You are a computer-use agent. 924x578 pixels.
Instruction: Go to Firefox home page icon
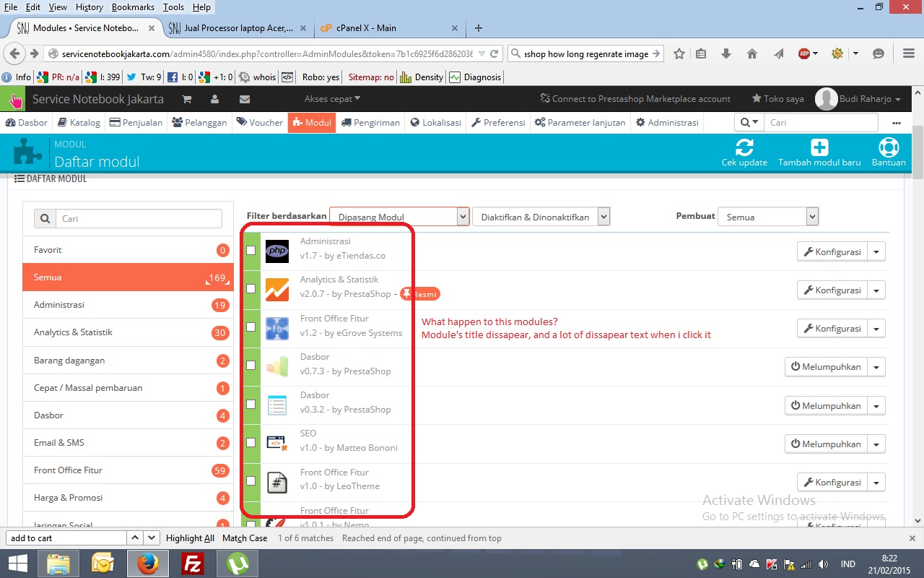click(751, 53)
